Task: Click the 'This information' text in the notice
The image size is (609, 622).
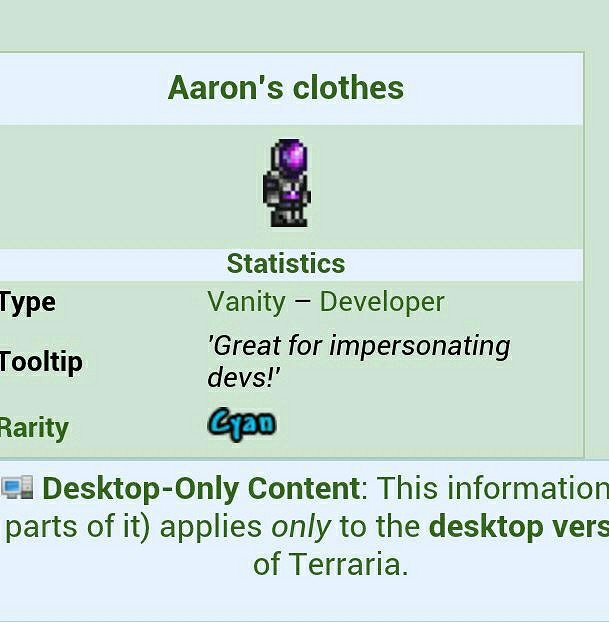Action: [491, 489]
